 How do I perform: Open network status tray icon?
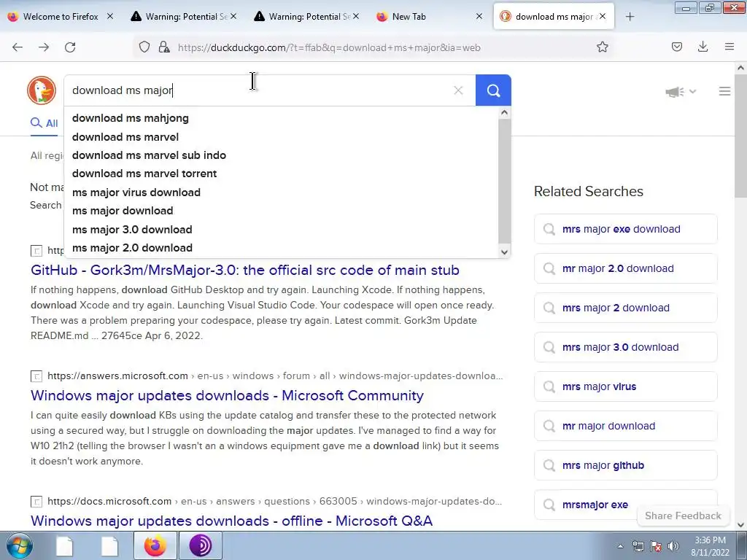coord(638,546)
